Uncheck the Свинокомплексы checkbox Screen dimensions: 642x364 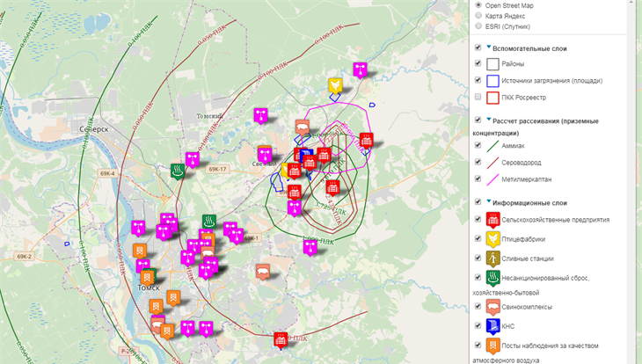(478, 306)
